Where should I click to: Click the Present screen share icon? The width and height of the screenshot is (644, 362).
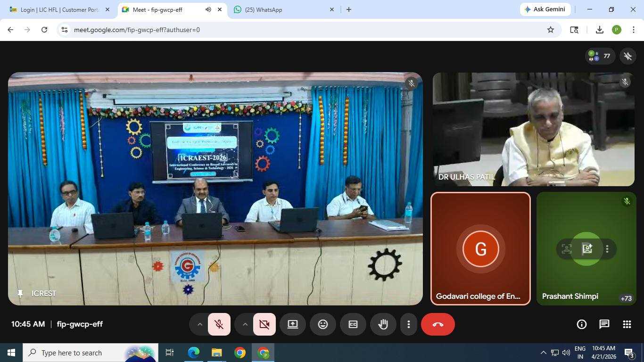tap(293, 324)
